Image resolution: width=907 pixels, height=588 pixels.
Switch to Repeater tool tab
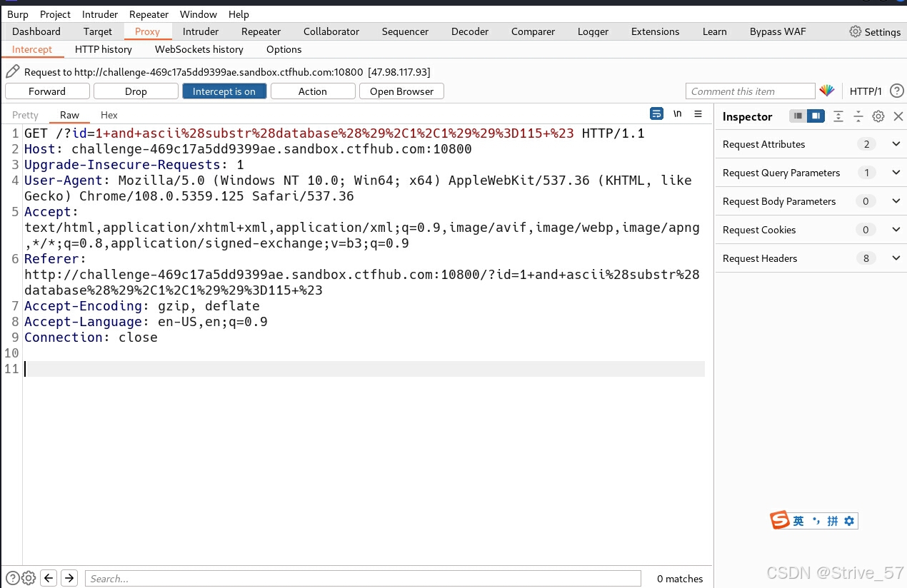261,31
